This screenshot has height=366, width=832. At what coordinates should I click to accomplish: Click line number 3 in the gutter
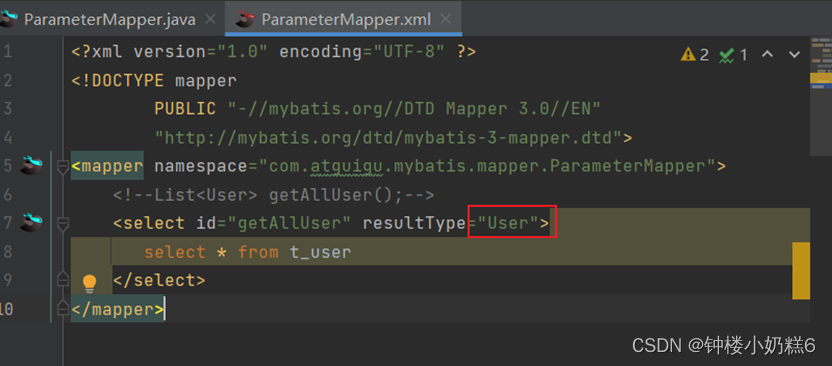pyautogui.click(x=7, y=109)
